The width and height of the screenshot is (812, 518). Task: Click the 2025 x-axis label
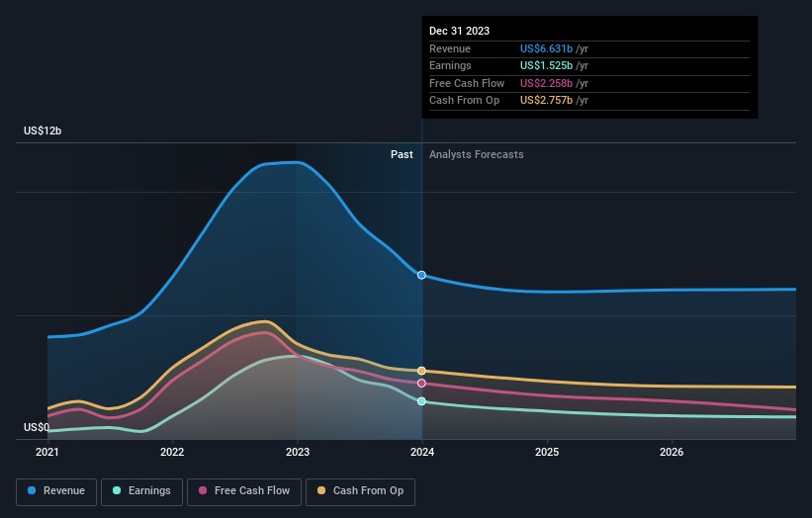(x=547, y=453)
